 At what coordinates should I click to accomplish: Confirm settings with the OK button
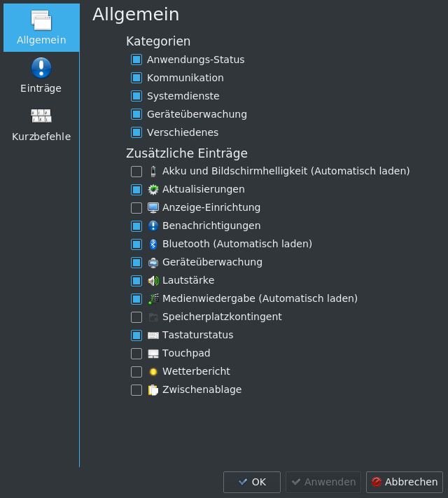252,482
